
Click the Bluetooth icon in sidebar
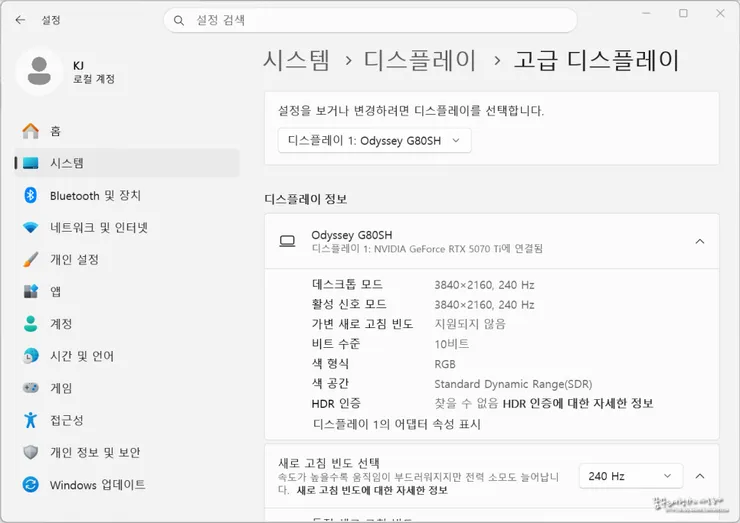click(x=31, y=195)
